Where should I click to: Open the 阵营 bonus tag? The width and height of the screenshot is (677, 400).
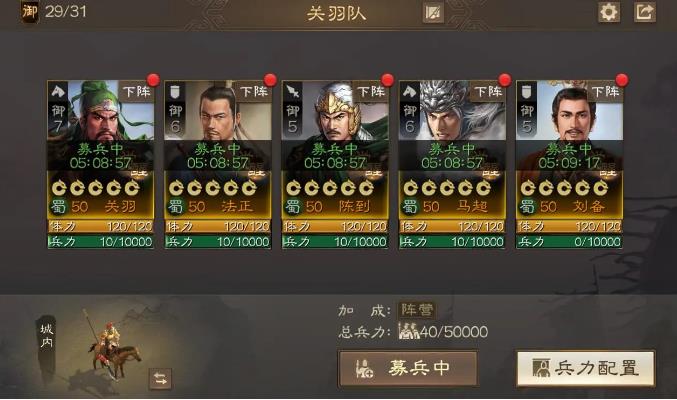point(417,310)
